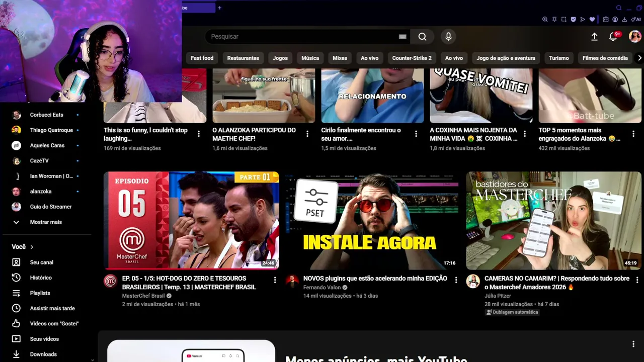The image size is (644, 362).
Task: Select the Counter-Strike 2 filter chip
Action: click(412, 58)
